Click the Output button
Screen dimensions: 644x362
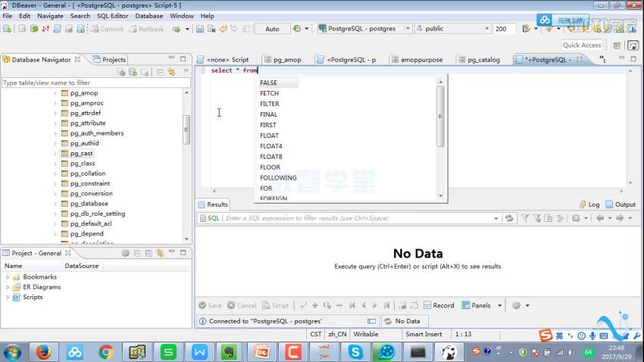point(621,204)
